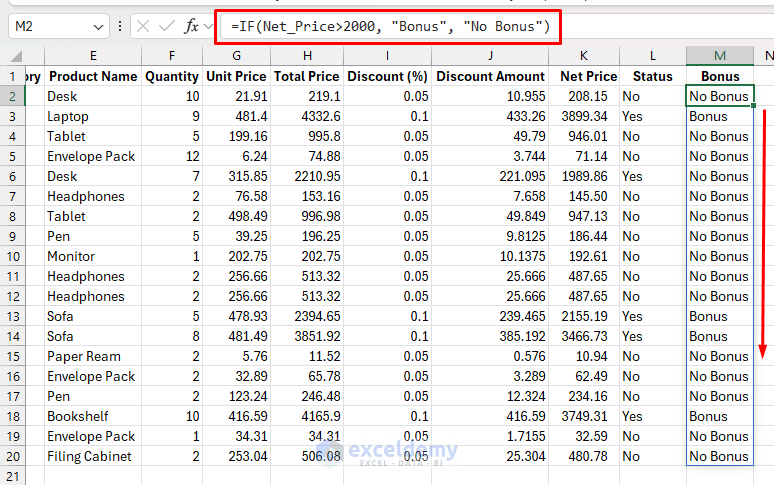Select column G header
Image resolution: width=774 pixels, height=485 pixels.
click(x=236, y=56)
